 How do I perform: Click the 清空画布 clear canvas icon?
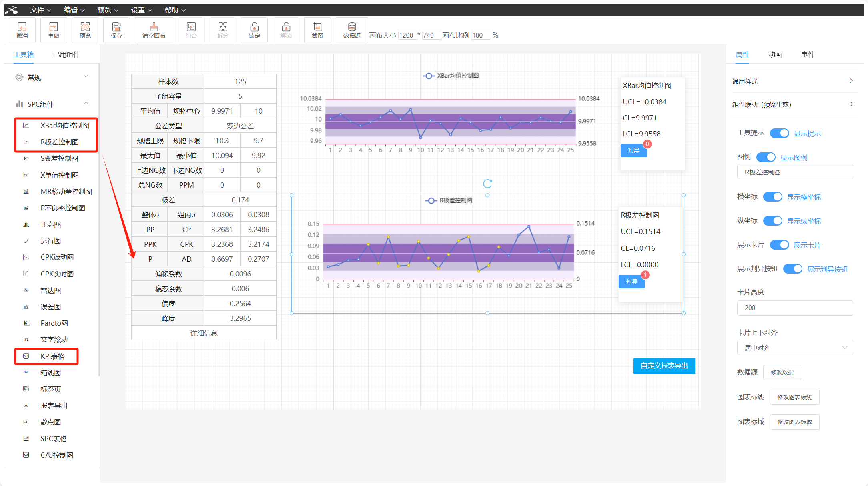pyautogui.click(x=154, y=27)
